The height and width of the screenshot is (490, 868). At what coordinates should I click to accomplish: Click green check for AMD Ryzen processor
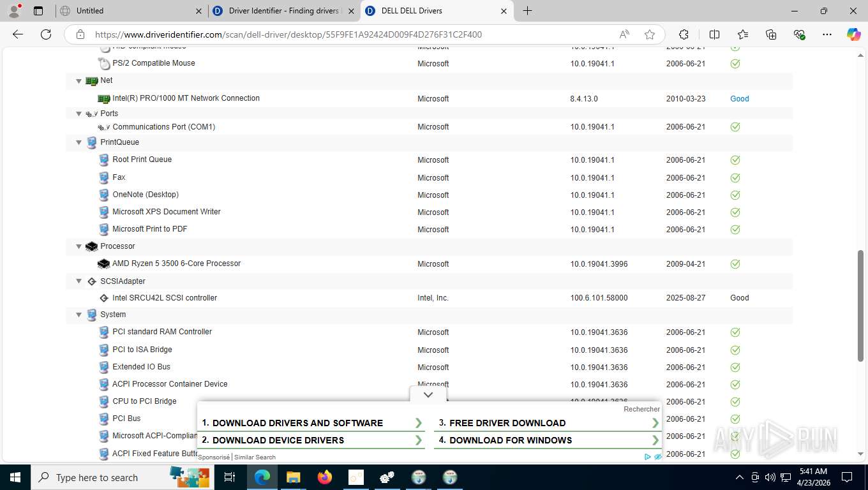[x=735, y=264]
